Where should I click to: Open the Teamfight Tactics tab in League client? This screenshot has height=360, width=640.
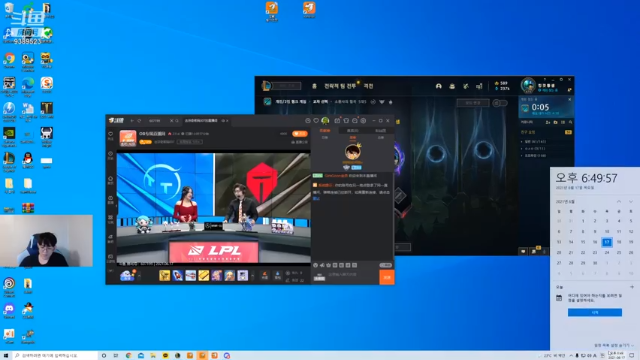point(340,86)
